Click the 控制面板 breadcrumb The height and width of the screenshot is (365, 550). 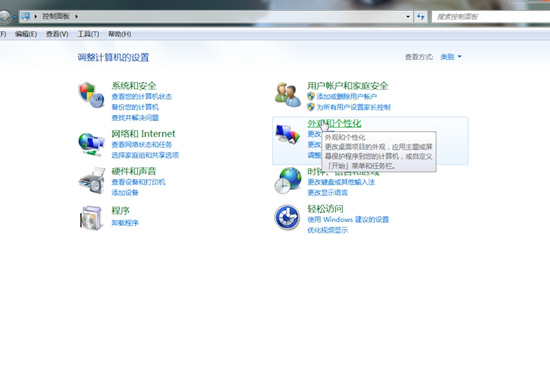click(56, 16)
